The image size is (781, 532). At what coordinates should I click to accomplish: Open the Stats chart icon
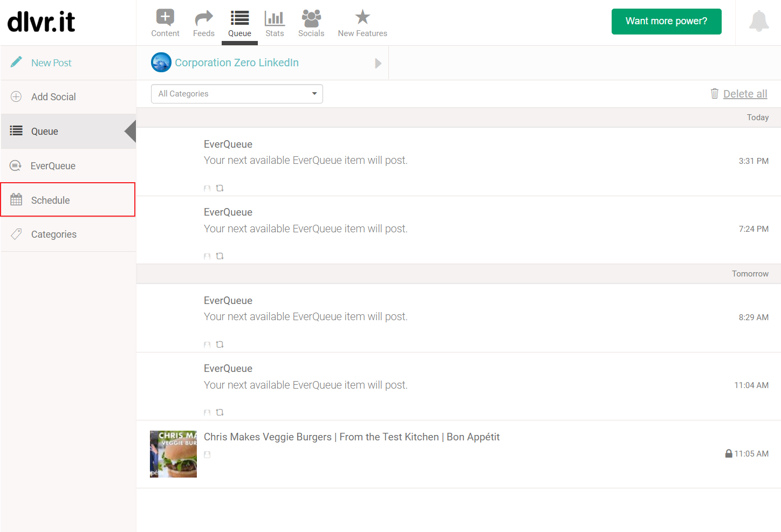tap(275, 18)
